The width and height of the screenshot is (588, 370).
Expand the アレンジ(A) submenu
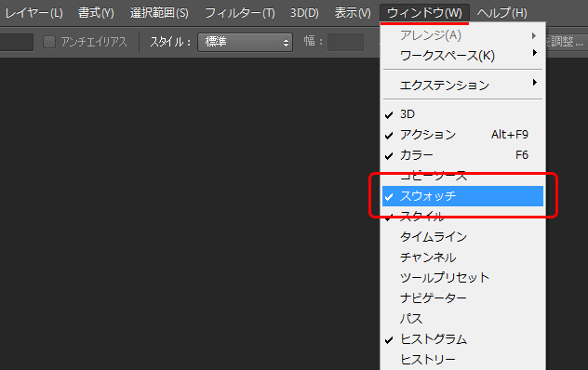click(x=463, y=35)
